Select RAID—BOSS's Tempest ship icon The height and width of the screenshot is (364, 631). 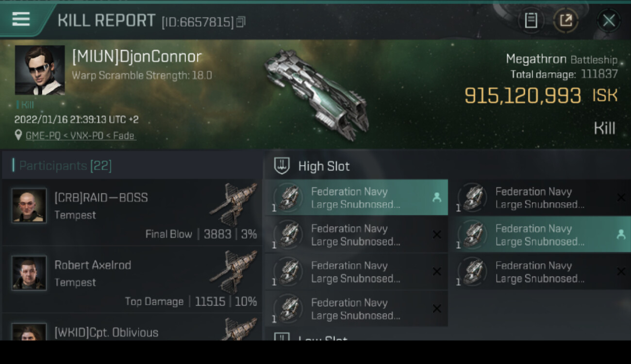point(234,204)
